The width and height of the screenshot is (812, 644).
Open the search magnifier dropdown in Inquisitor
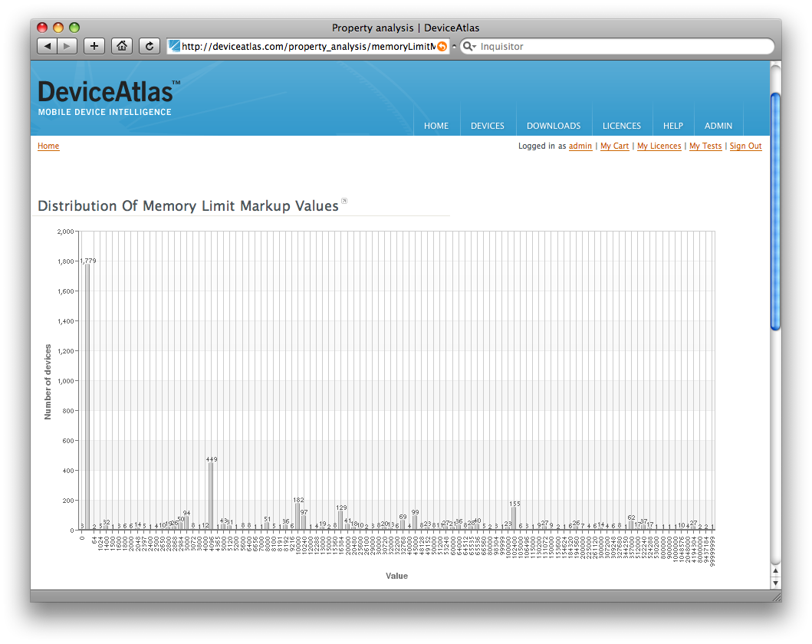coord(468,46)
